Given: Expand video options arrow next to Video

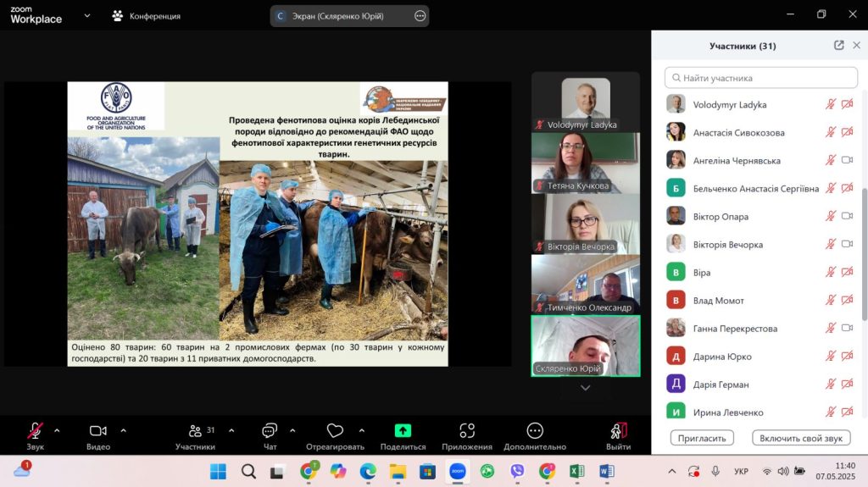Looking at the screenshot, I should tap(123, 430).
